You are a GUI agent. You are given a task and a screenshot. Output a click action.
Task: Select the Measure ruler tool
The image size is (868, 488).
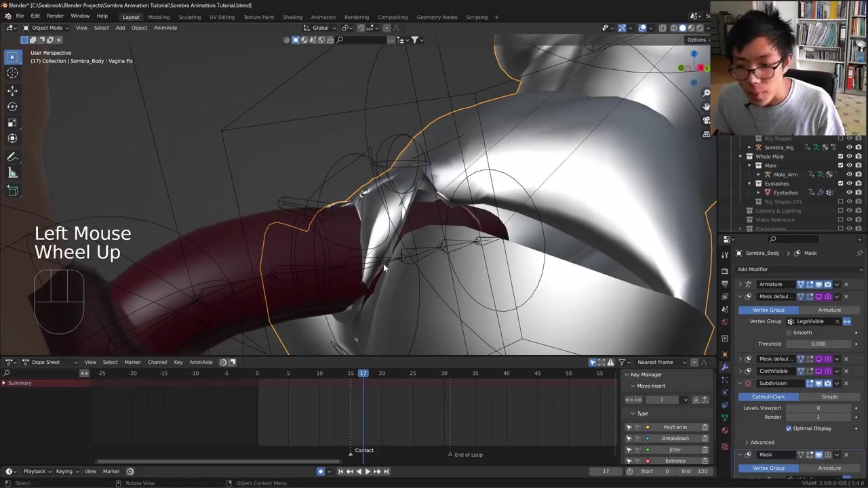point(12,174)
